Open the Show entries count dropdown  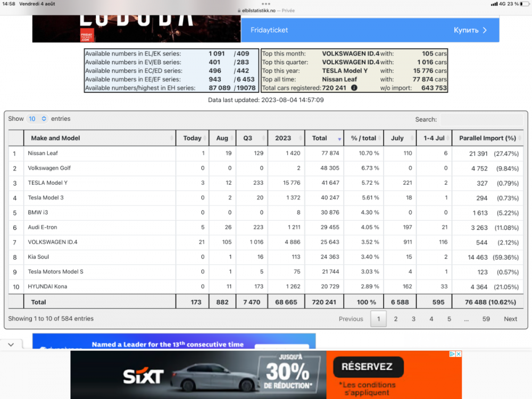[37, 119]
